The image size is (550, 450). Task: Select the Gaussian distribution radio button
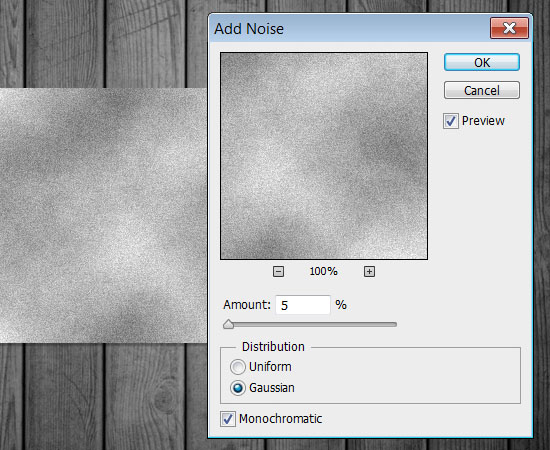tap(238, 388)
